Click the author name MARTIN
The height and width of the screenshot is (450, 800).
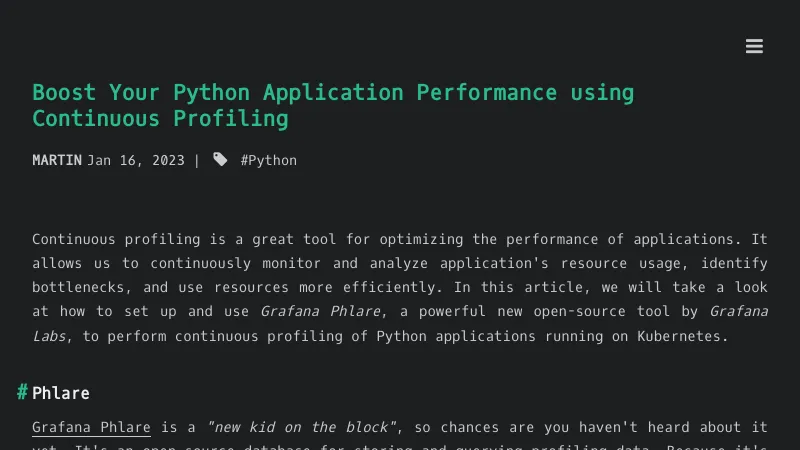coord(57,160)
